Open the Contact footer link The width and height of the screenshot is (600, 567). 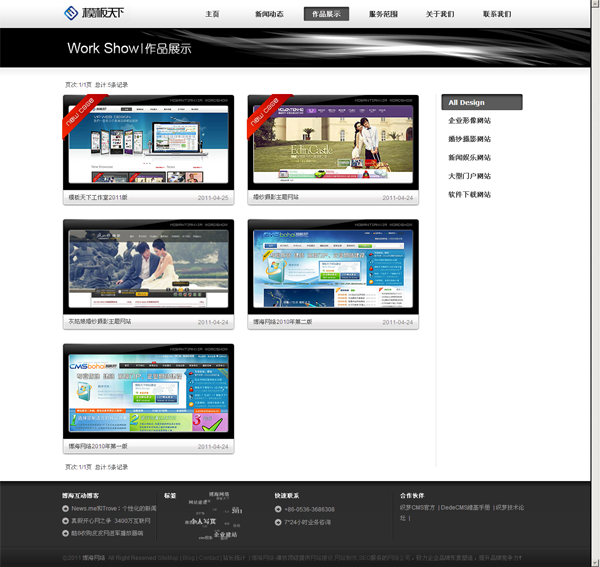209,558
